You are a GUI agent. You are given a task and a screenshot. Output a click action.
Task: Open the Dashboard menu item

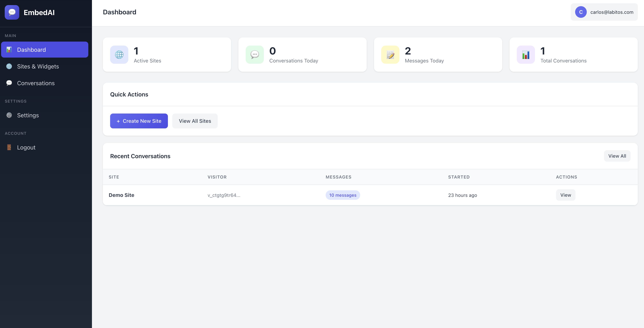click(x=45, y=50)
